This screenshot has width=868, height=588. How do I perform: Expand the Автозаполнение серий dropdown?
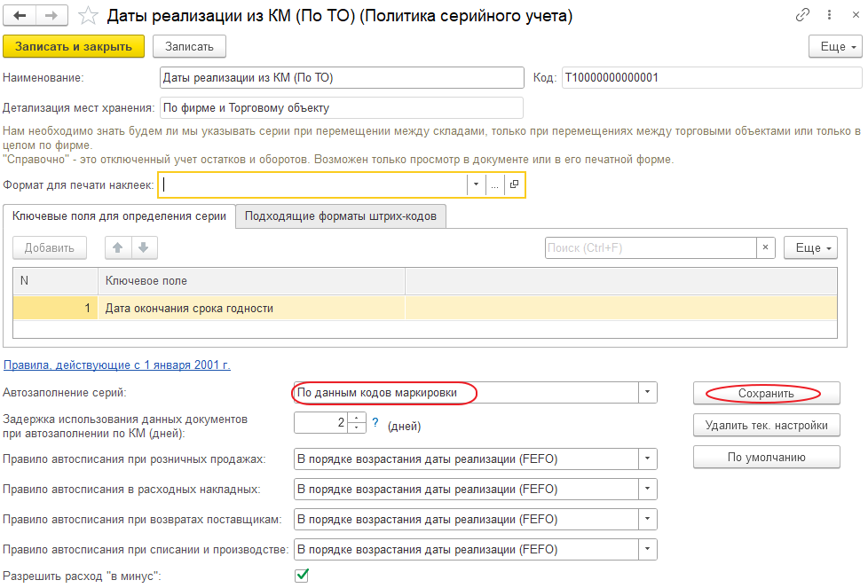click(648, 392)
